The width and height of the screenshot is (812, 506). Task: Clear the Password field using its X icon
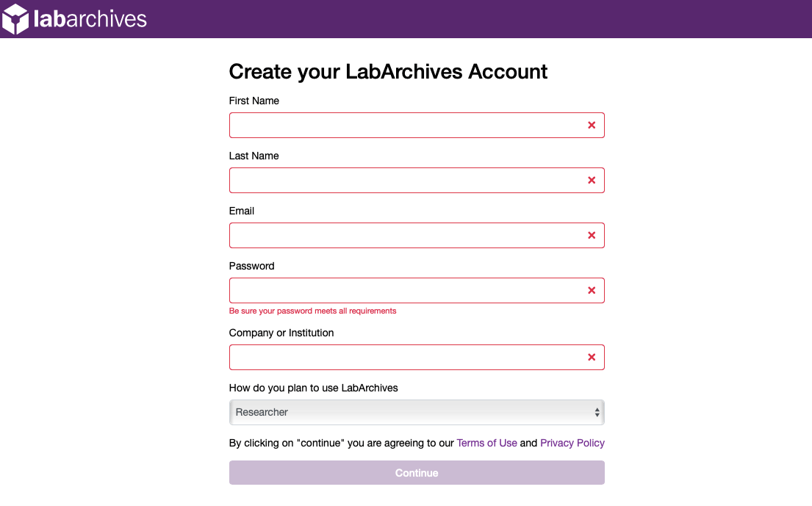tap(592, 290)
